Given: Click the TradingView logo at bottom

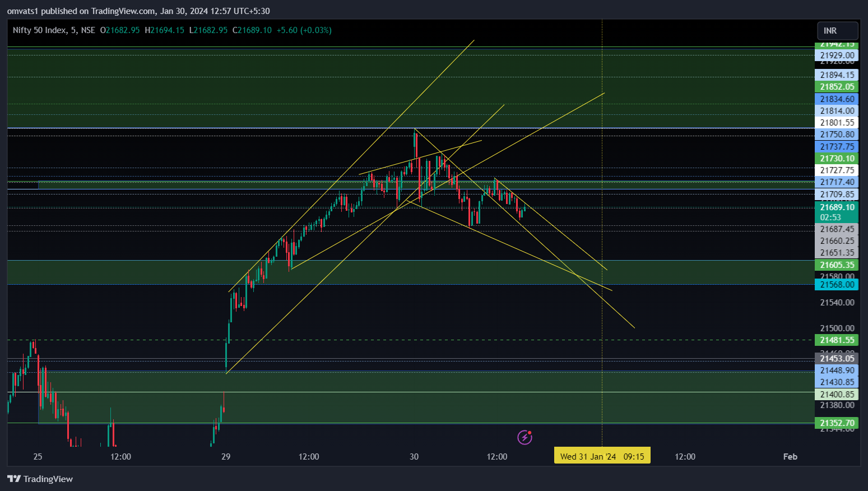Looking at the screenshot, I should tap(40, 479).
